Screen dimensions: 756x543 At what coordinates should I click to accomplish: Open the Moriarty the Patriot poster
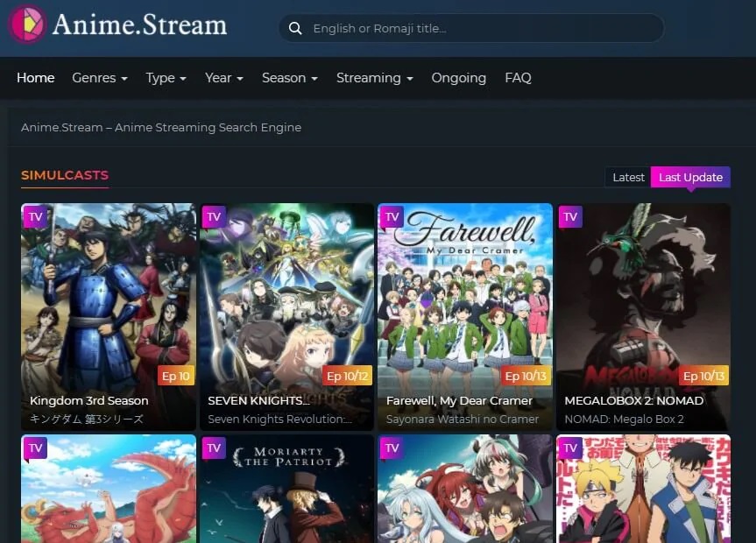(x=286, y=489)
